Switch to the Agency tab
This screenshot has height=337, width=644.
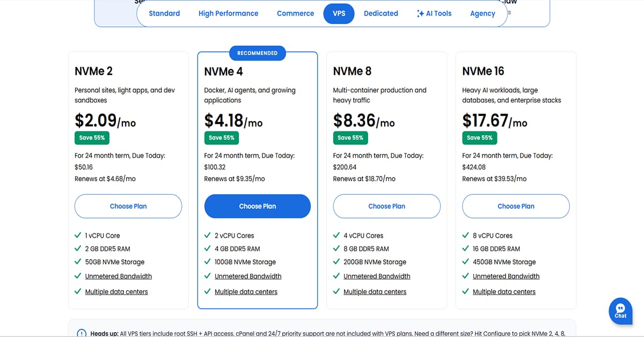coord(482,13)
